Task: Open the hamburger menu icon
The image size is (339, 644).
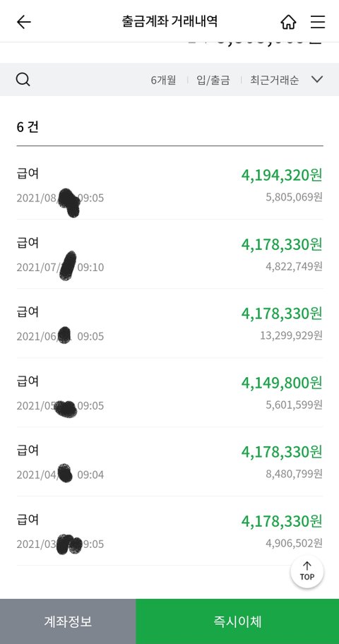Action: coord(318,22)
